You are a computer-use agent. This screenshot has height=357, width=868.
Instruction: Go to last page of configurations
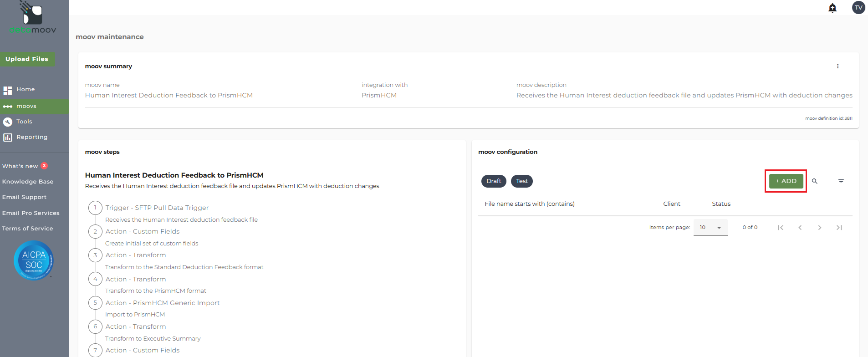[x=839, y=228]
